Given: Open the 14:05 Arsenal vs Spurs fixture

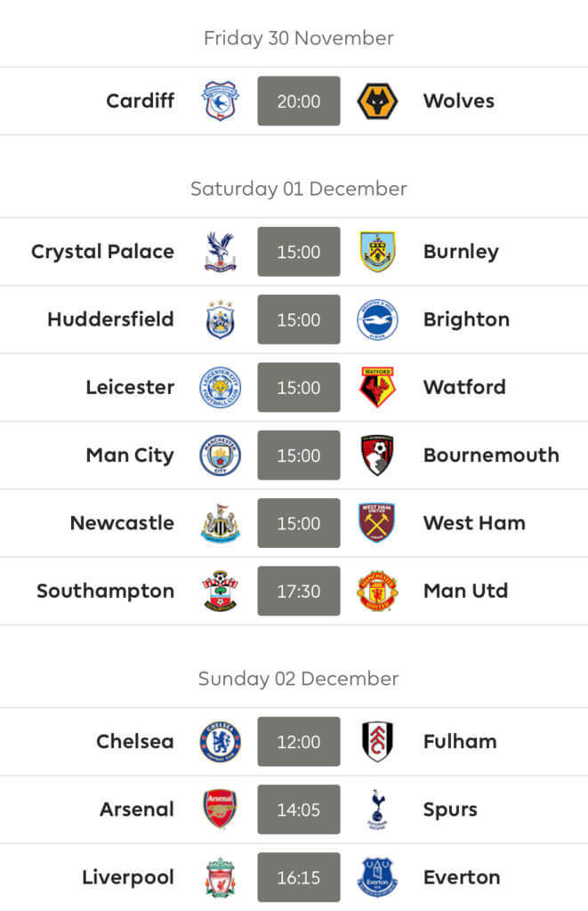Looking at the screenshot, I should (299, 810).
